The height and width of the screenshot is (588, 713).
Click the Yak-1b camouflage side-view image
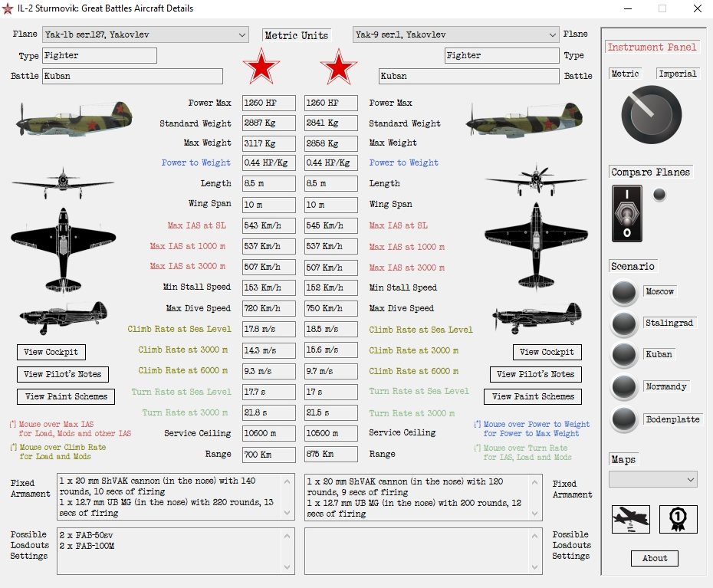(x=74, y=117)
